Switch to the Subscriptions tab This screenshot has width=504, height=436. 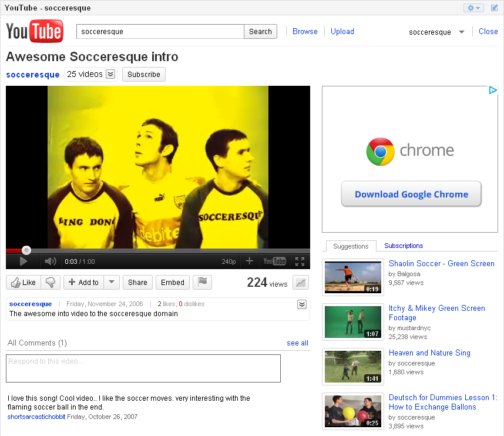coord(404,246)
